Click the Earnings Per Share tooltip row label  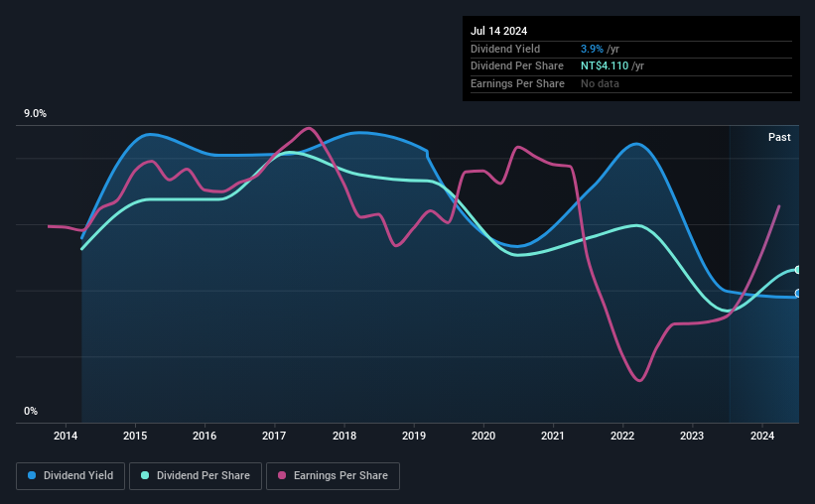[x=518, y=83]
